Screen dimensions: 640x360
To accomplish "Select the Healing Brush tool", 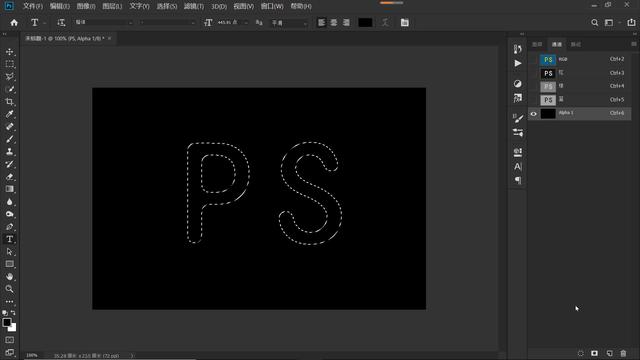I will pyautogui.click(x=9, y=127).
